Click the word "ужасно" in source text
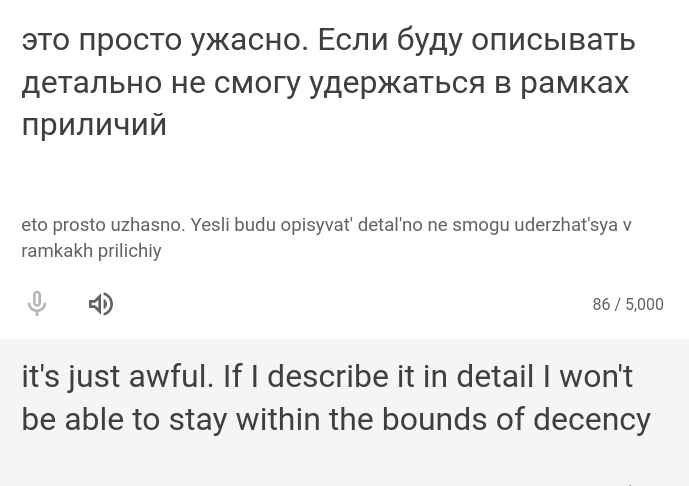This screenshot has width=689, height=486. click(x=249, y=40)
